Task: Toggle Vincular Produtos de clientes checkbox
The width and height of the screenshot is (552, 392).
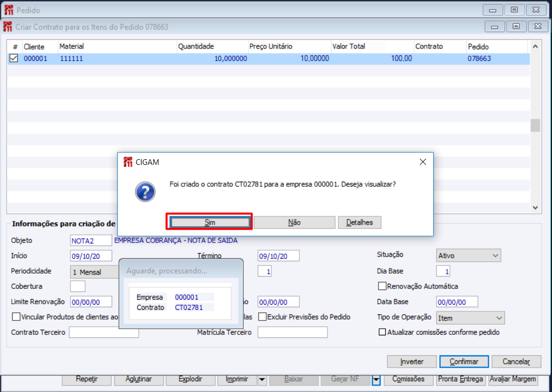Action: click(16, 316)
